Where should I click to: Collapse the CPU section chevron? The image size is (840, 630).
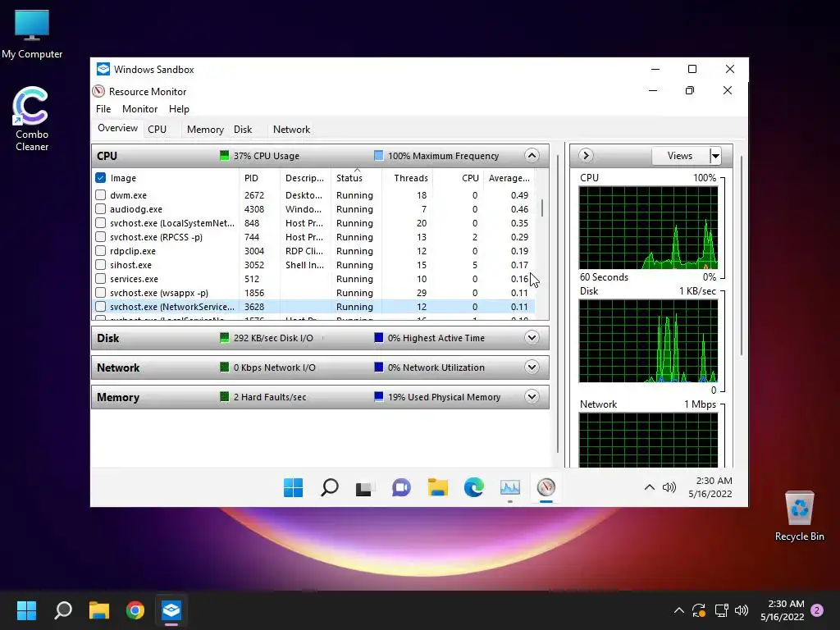[x=532, y=156]
